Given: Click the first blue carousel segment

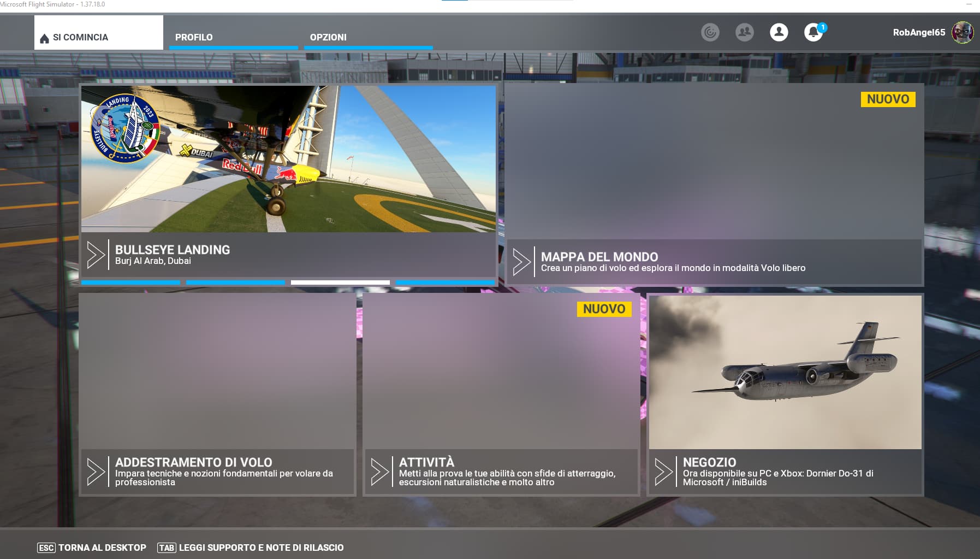Looking at the screenshot, I should 130,283.
